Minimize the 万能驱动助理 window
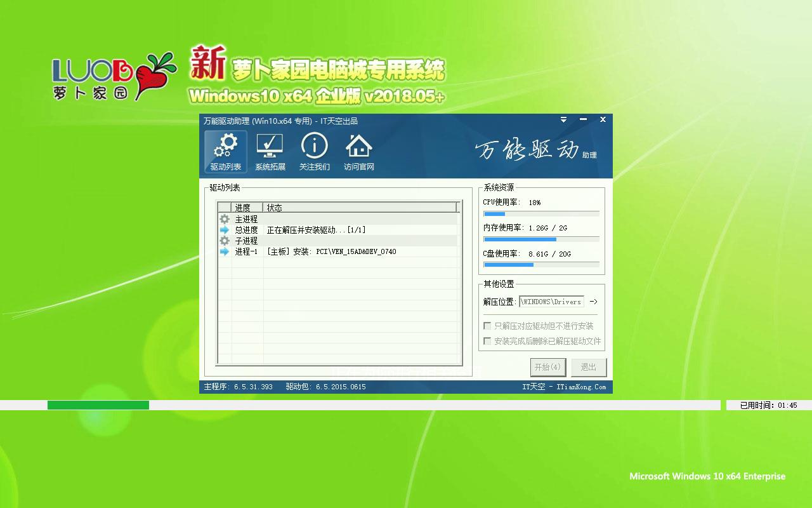Viewport: 812px width, 508px height. 584,119
